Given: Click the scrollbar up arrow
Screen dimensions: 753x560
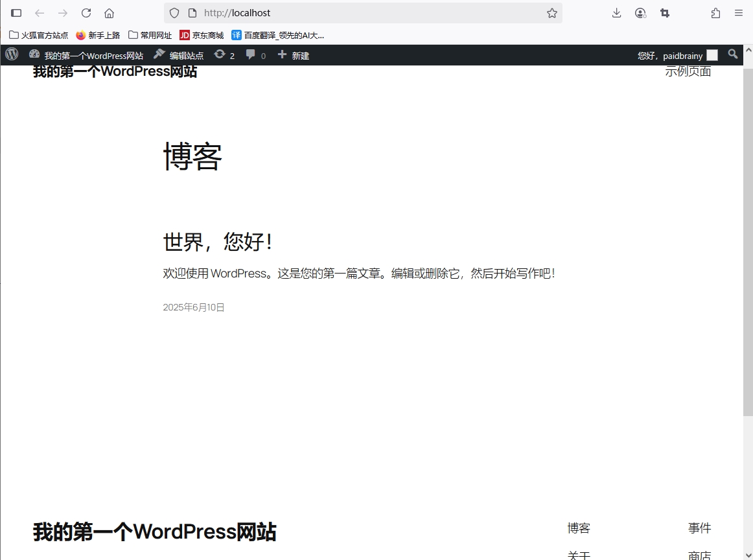Looking at the screenshot, I should coord(748,50).
